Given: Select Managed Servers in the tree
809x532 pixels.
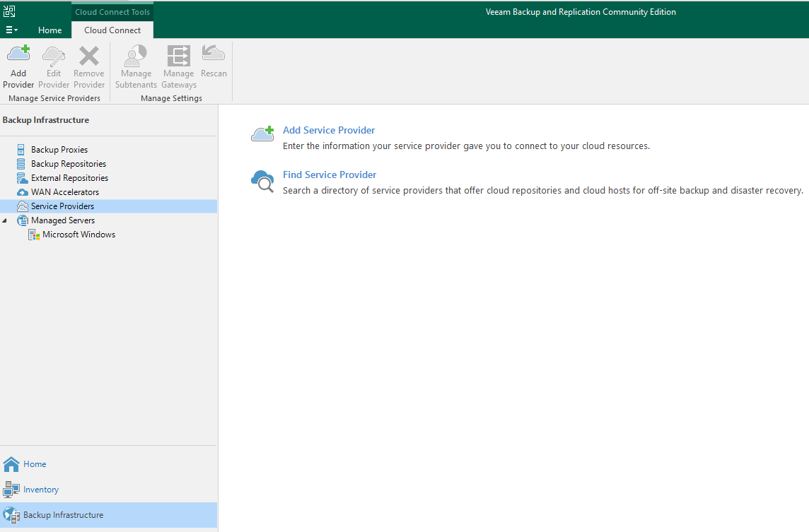Looking at the screenshot, I should pyautogui.click(x=63, y=220).
